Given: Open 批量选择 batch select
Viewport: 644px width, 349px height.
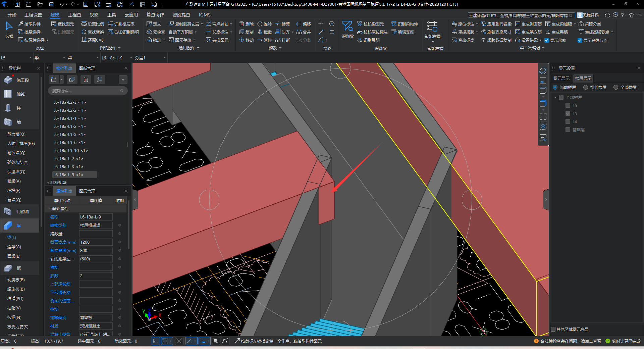Looking at the screenshot, I should (30, 32).
